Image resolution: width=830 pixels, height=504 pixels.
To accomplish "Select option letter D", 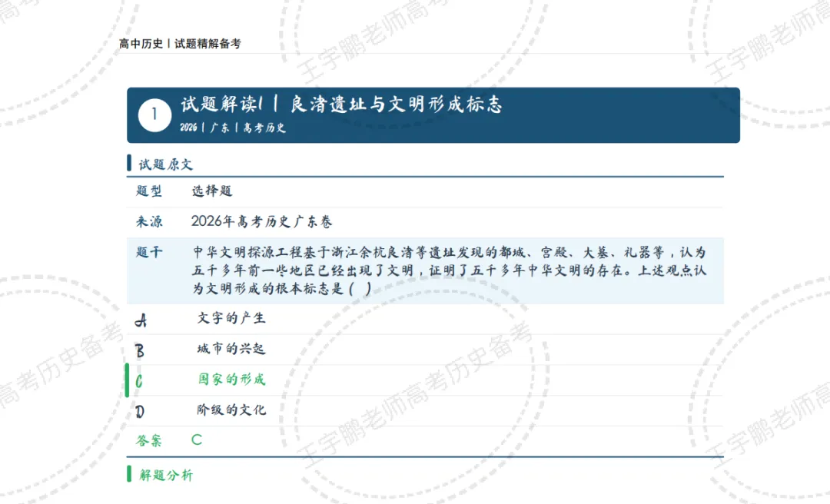I will coord(140,412).
